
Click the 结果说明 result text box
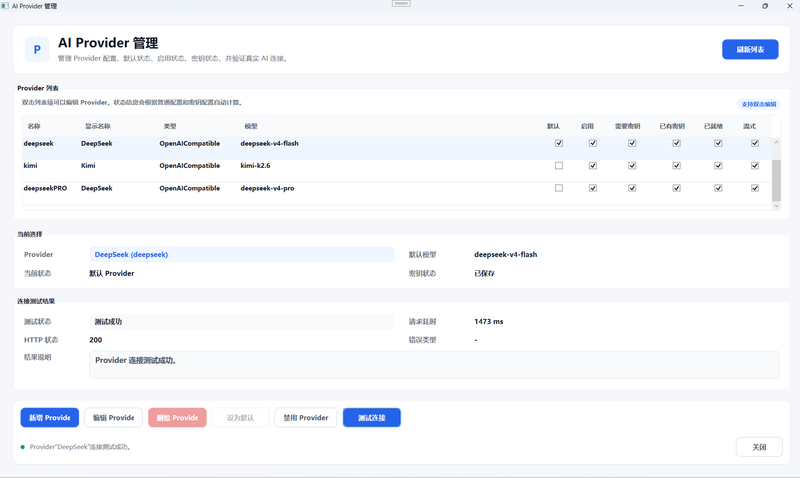(434, 364)
